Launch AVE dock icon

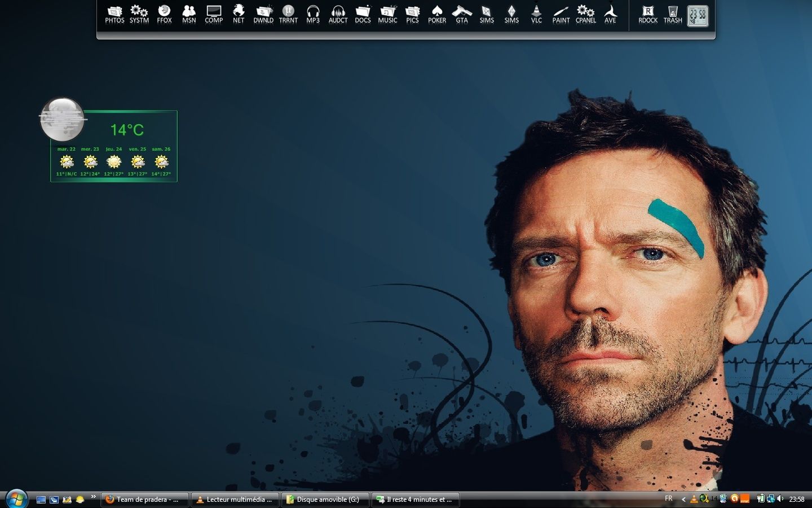(610, 14)
